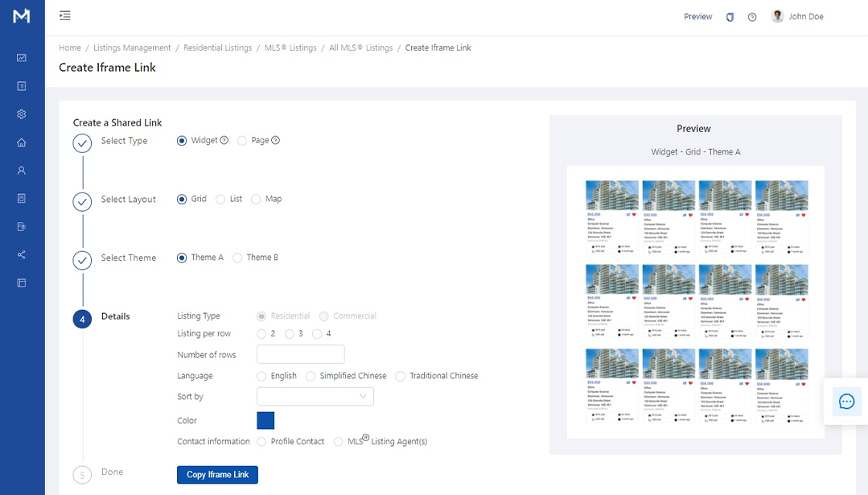This screenshot has height=495, width=868.
Task: Set listing per row to 4
Action: tap(317, 334)
